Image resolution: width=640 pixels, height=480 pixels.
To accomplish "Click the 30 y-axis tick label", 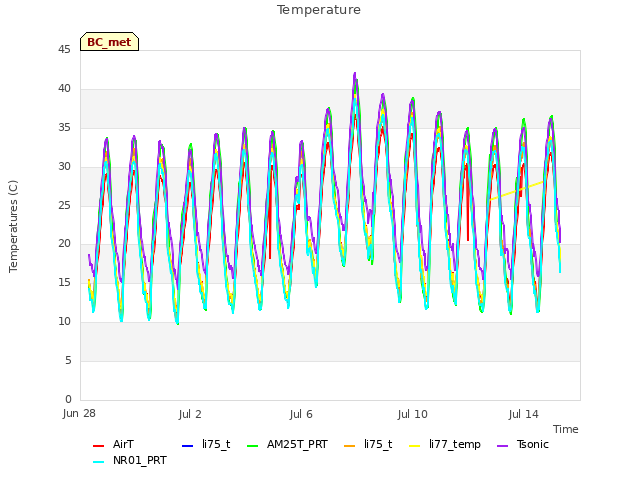I will (x=64, y=167).
